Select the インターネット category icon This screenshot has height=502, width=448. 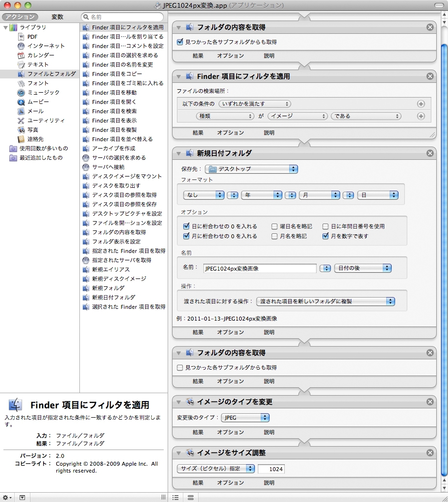point(21,46)
